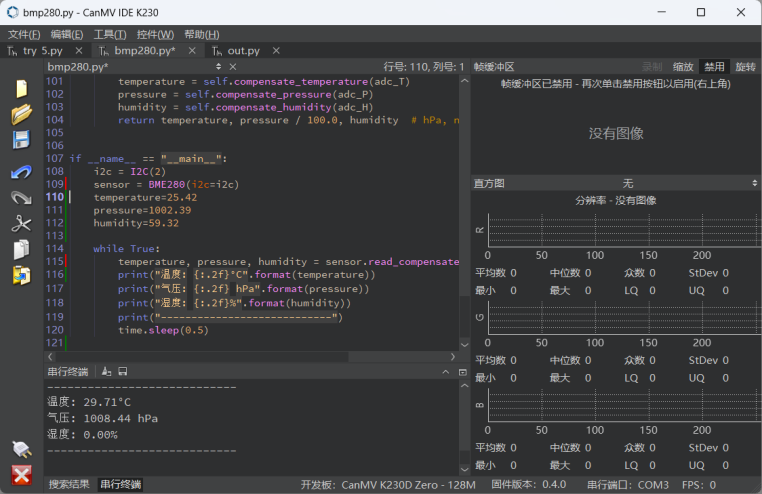The height and width of the screenshot is (494, 762).
Task: Click the 湿度: 0.00% terminal output
Action: tap(82, 434)
